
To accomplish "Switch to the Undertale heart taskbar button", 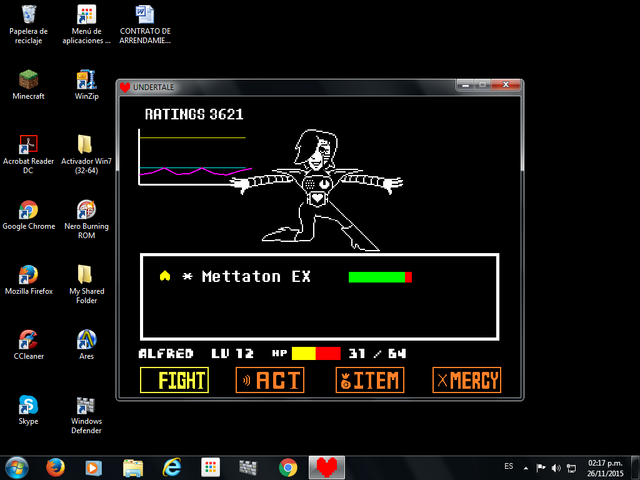I will pyautogui.click(x=327, y=468).
